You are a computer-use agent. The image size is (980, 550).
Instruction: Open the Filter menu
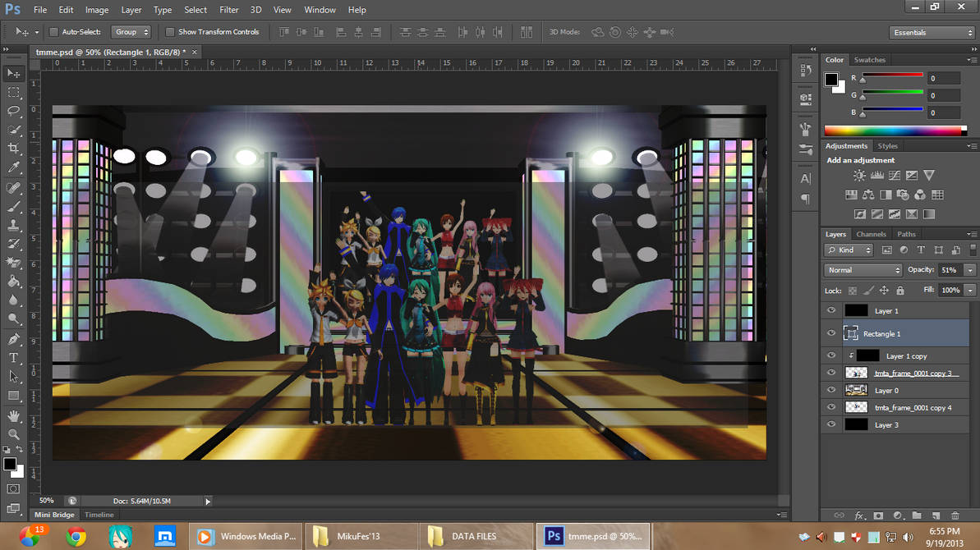pyautogui.click(x=228, y=10)
